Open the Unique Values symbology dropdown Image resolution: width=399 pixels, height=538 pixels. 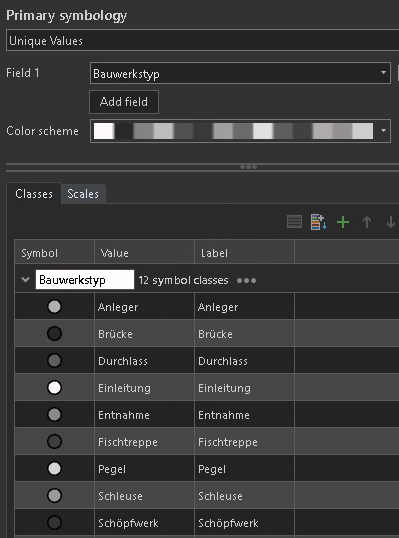[x=202, y=40]
